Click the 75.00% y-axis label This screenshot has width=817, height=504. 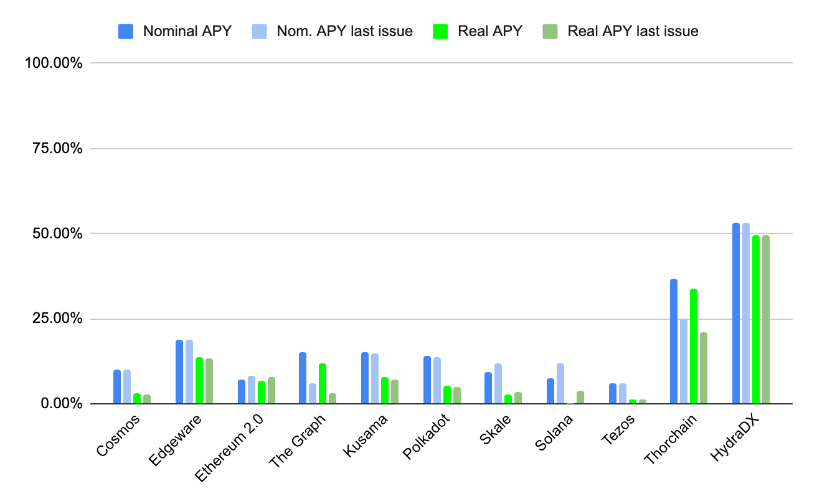point(57,148)
